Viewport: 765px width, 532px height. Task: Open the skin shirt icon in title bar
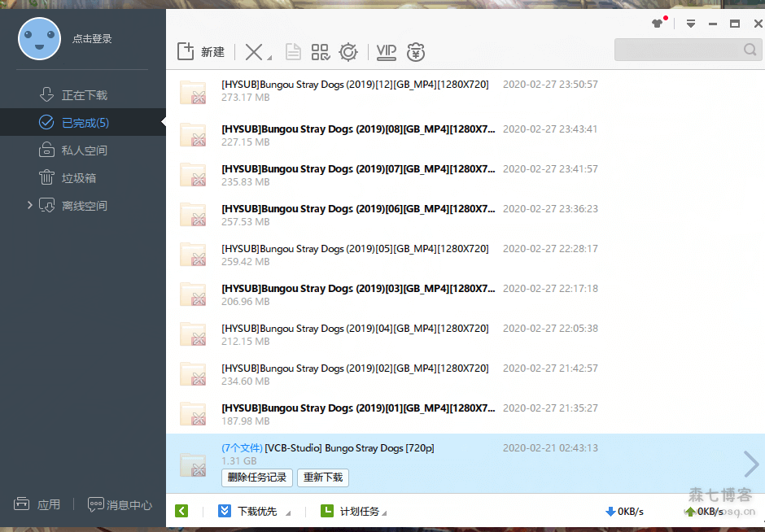coord(658,24)
